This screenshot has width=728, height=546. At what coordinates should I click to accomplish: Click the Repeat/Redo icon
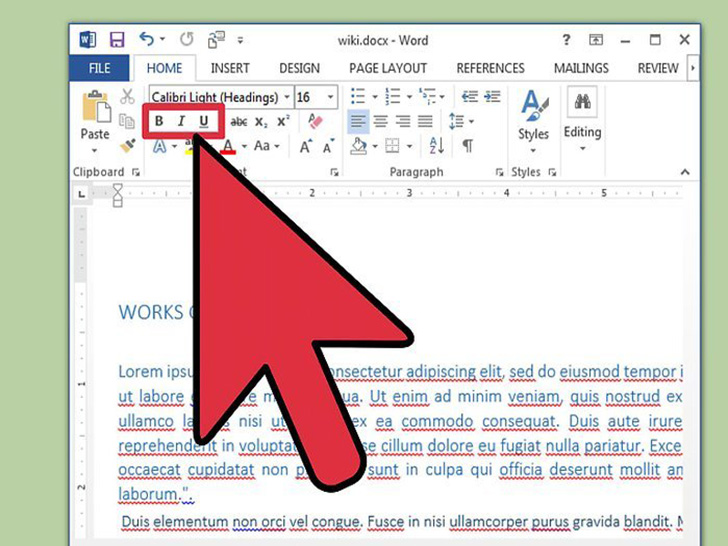click(187, 39)
